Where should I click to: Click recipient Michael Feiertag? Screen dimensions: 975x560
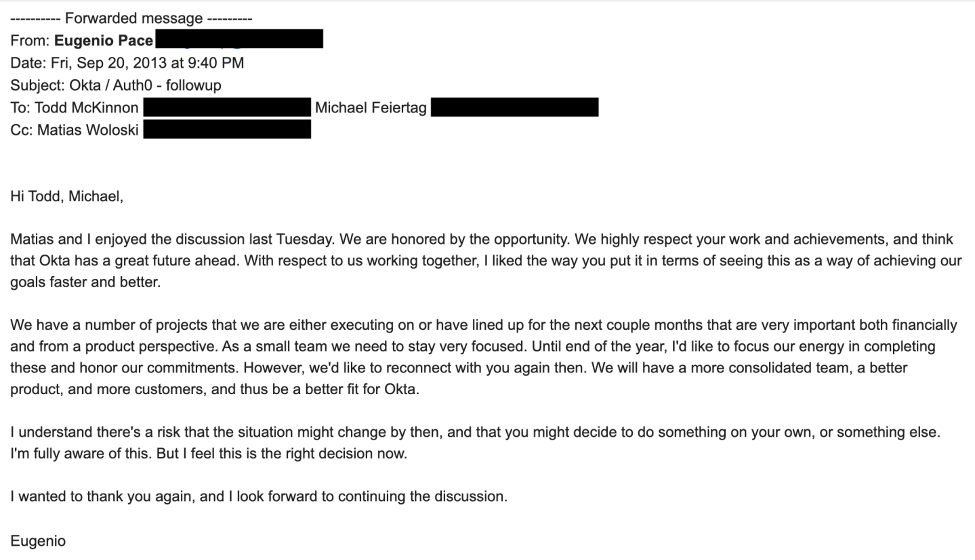click(371, 108)
